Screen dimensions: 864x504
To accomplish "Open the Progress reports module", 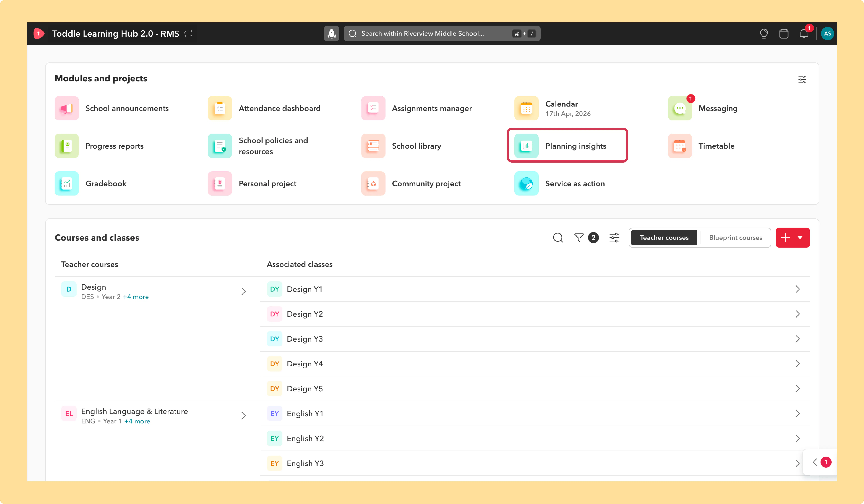I will coord(99,146).
